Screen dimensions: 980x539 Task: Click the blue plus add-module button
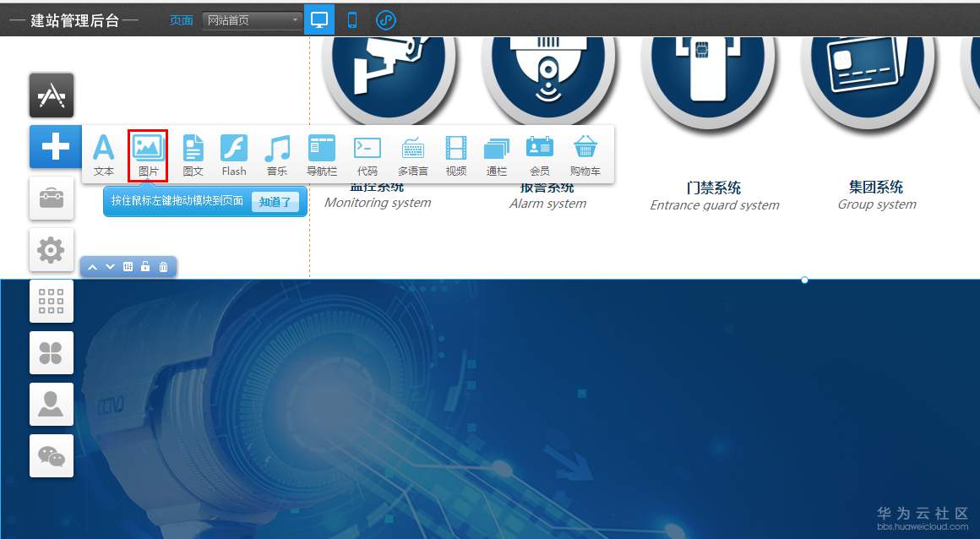(x=55, y=146)
